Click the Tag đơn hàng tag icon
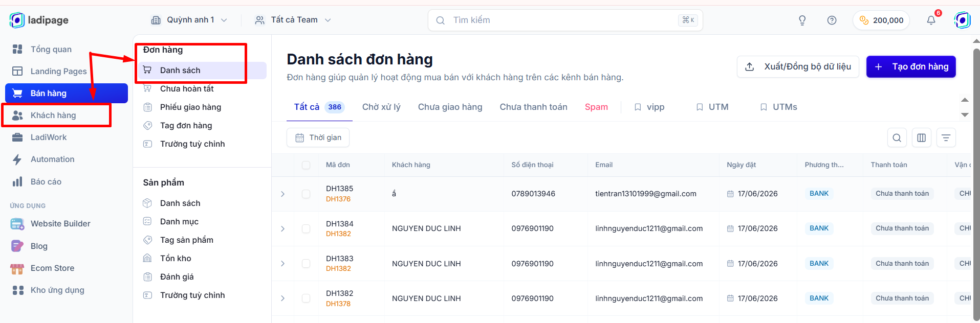The width and height of the screenshot is (980, 323). [x=147, y=125]
